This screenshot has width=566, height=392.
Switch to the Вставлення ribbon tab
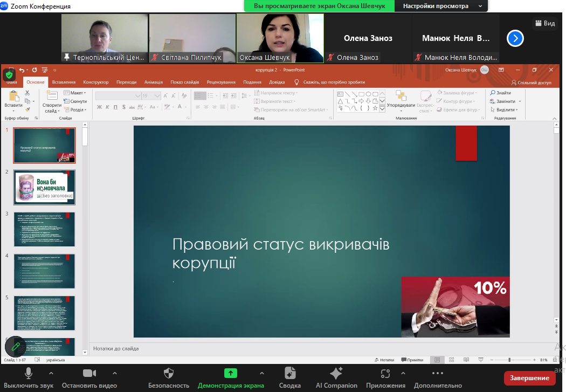(64, 82)
